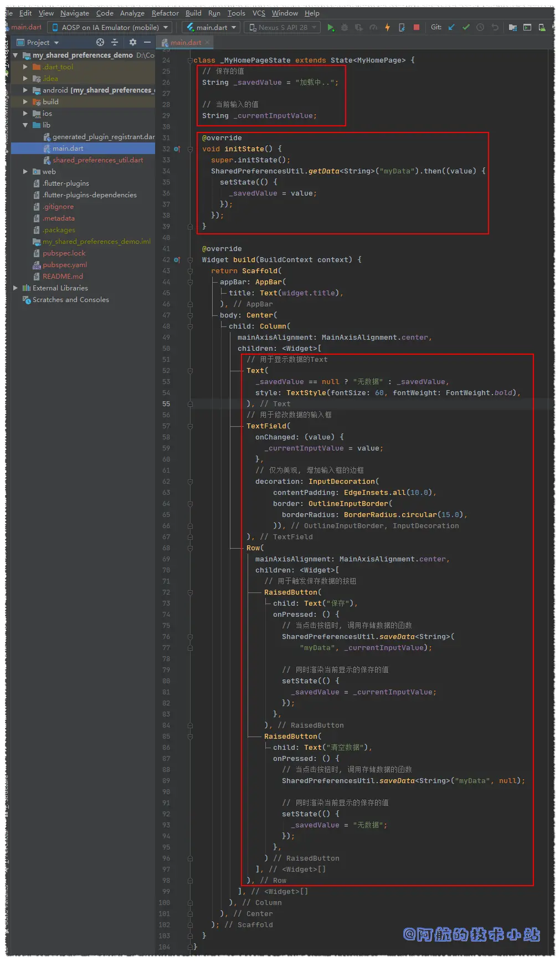This screenshot has height=961, width=560.
Task: Close the main.dart editor tab
Action: coord(207,42)
